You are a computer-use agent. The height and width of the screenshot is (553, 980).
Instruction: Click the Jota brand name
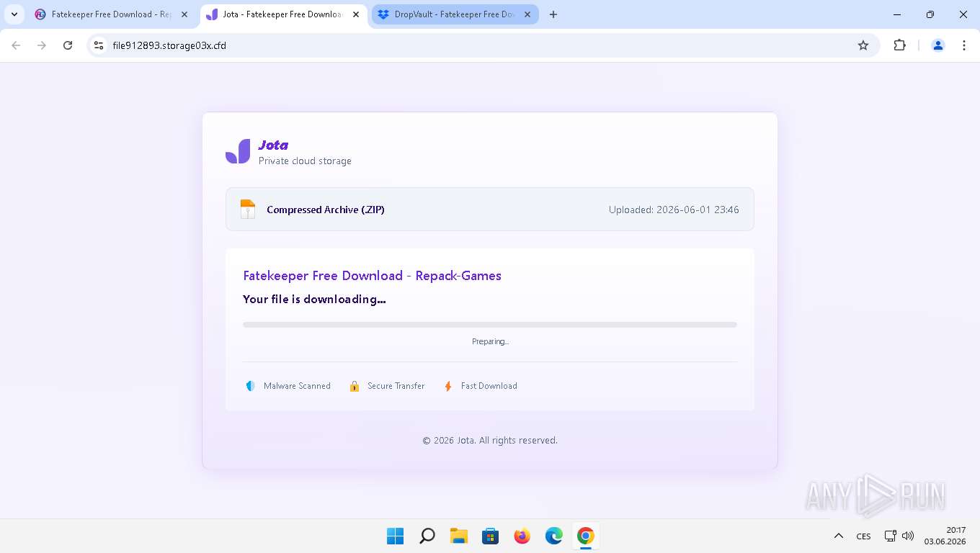(273, 145)
